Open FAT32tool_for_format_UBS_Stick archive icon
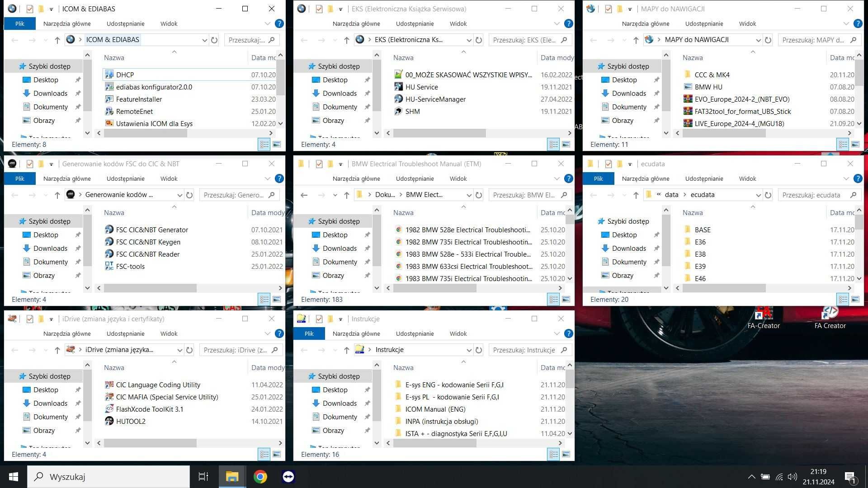Image resolution: width=868 pixels, height=488 pixels. [688, 111]
